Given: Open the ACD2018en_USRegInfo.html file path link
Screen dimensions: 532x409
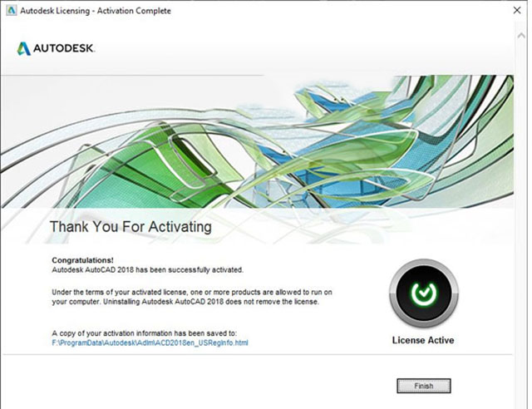Looking at the screenshot, I should tap(150, 342).
